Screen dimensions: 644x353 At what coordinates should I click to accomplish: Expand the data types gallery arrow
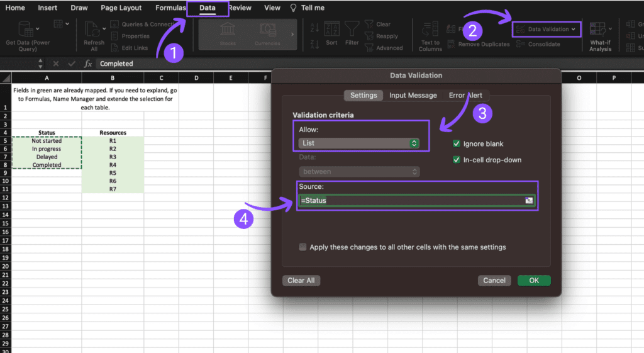tap(292, 34)
